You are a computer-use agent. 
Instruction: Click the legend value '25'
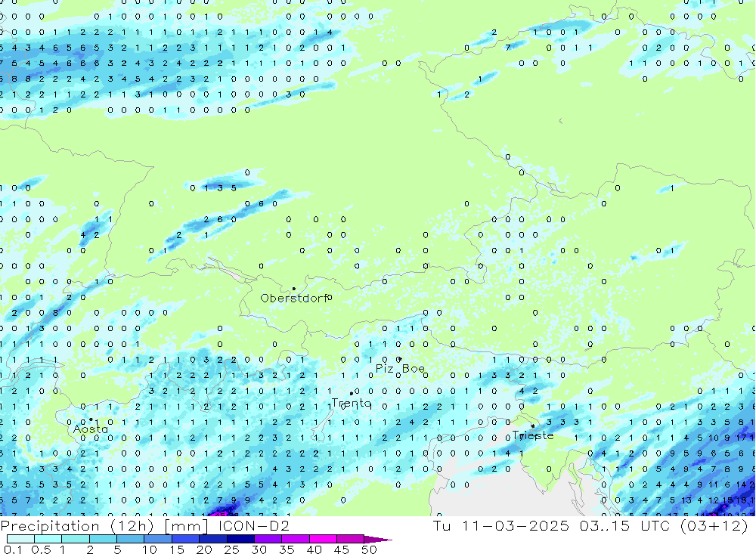coord(231,549)
